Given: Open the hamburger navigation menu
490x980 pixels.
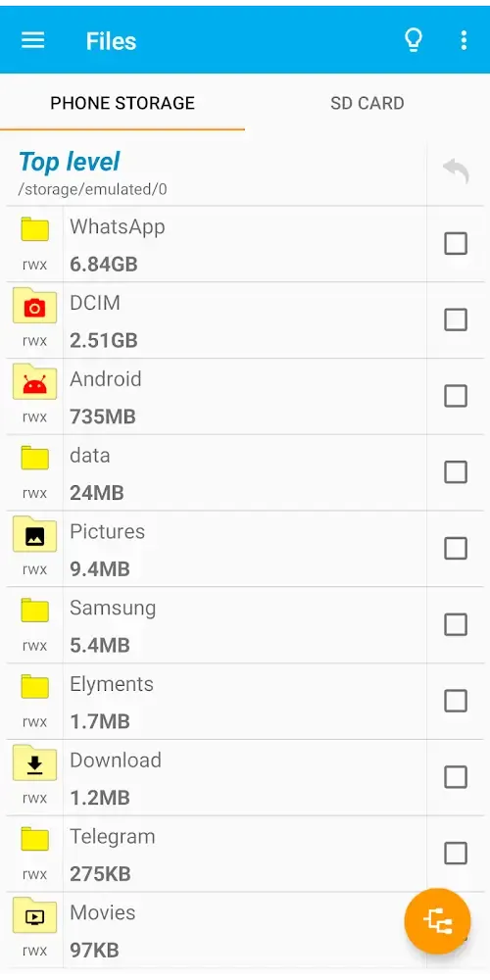Looking at the screenshot, I should [33, 40].
